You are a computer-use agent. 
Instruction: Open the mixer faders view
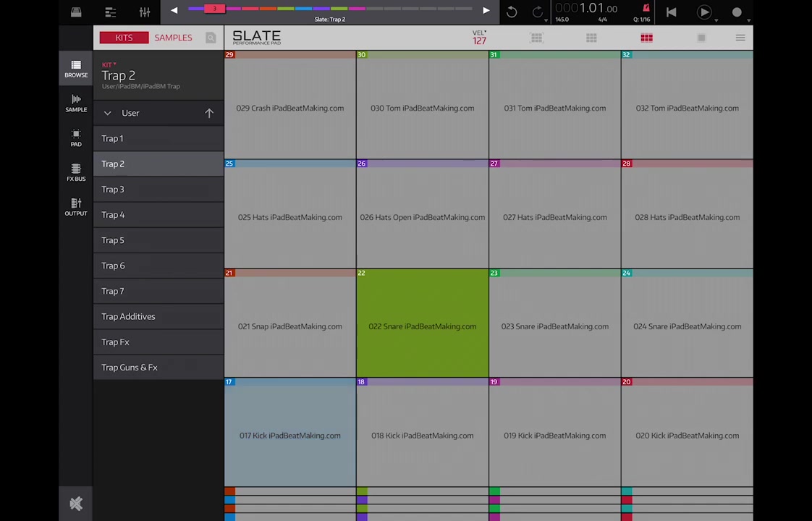(145, 12)
